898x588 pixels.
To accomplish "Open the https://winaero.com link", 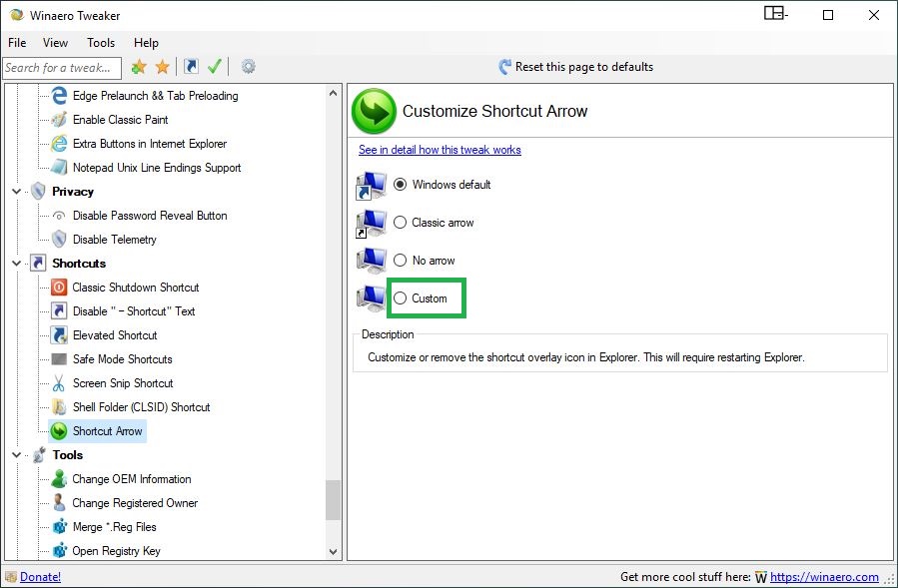I will [x=824, y=577].
